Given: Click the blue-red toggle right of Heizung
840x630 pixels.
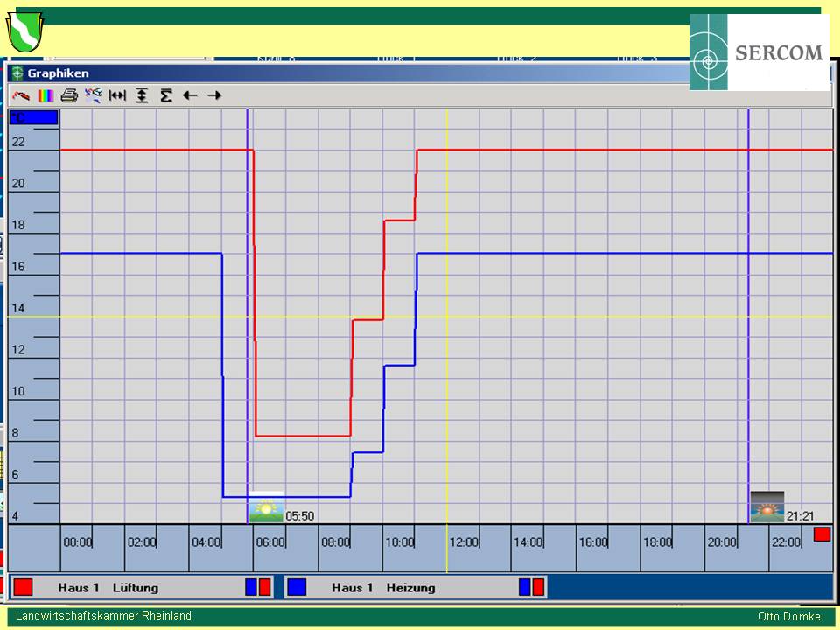Looking at the screenshot, I should [x=532, y=587].
